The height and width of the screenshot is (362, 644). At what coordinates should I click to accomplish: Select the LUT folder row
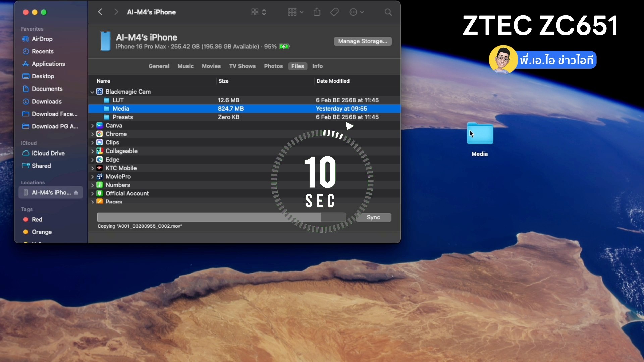pos(244,100)
